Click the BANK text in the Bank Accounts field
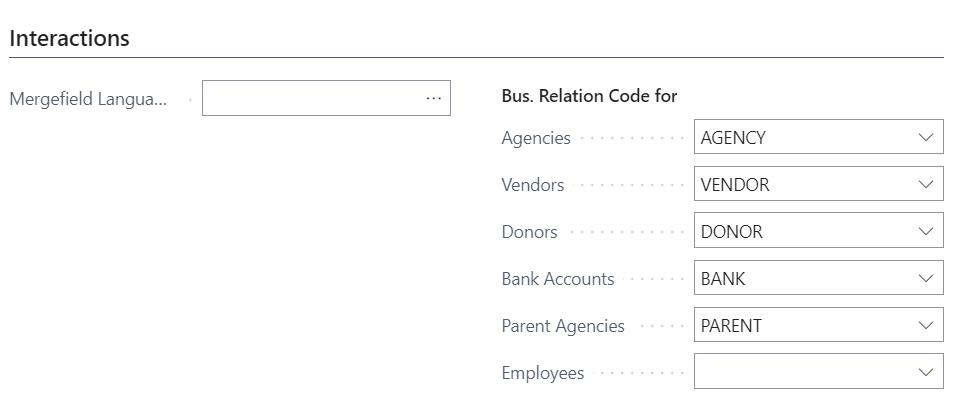Image resolution: width=959 pixels, height=404 pixels. click(x=723, y=279)
